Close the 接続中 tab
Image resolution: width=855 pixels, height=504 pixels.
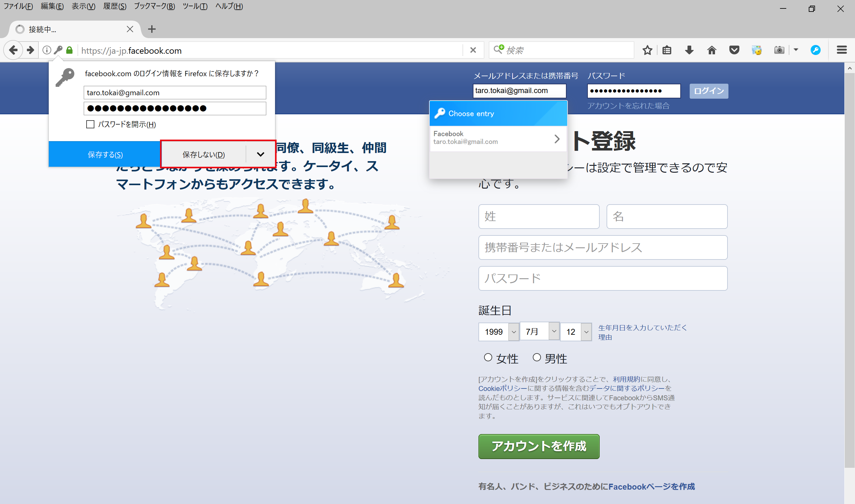click(130, 29)
